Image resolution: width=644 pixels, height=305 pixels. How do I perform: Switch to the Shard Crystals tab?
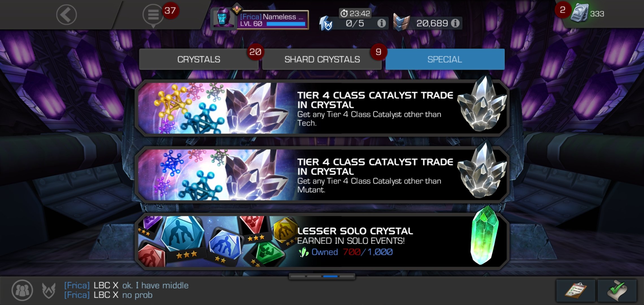[322, 59]
